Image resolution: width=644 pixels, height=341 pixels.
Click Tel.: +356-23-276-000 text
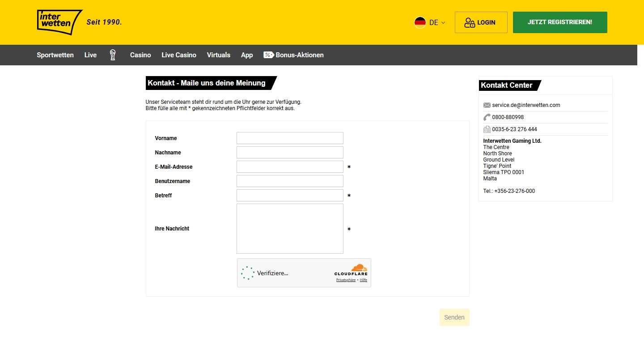[x=509, y=191]
